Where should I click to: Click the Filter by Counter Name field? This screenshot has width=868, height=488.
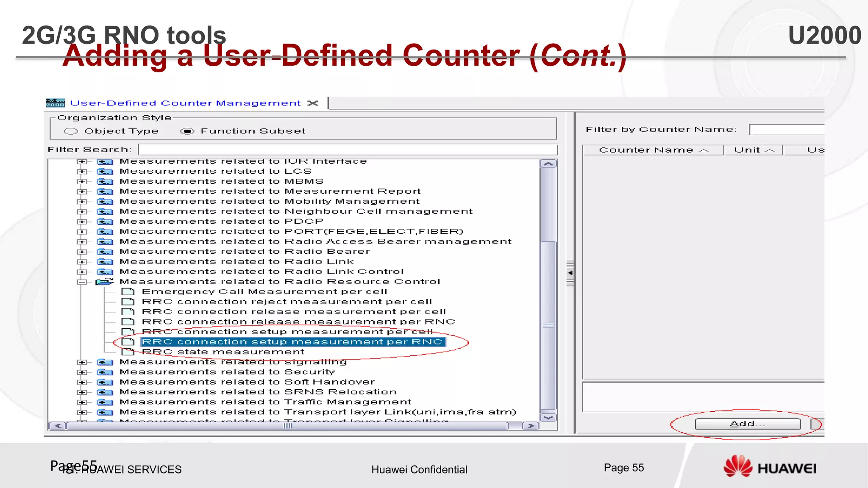pyautogui.click(x=787, y=130)
